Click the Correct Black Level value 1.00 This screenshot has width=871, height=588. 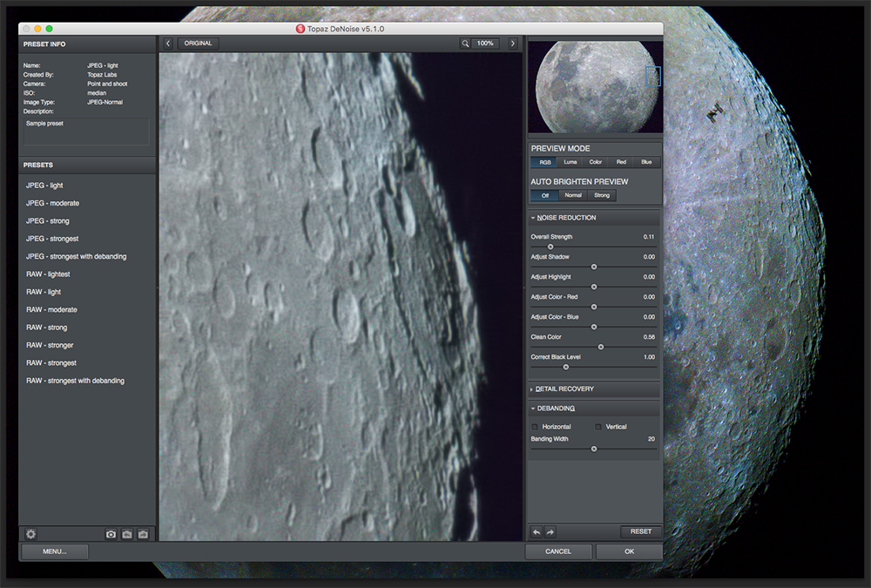pos(650,357)
